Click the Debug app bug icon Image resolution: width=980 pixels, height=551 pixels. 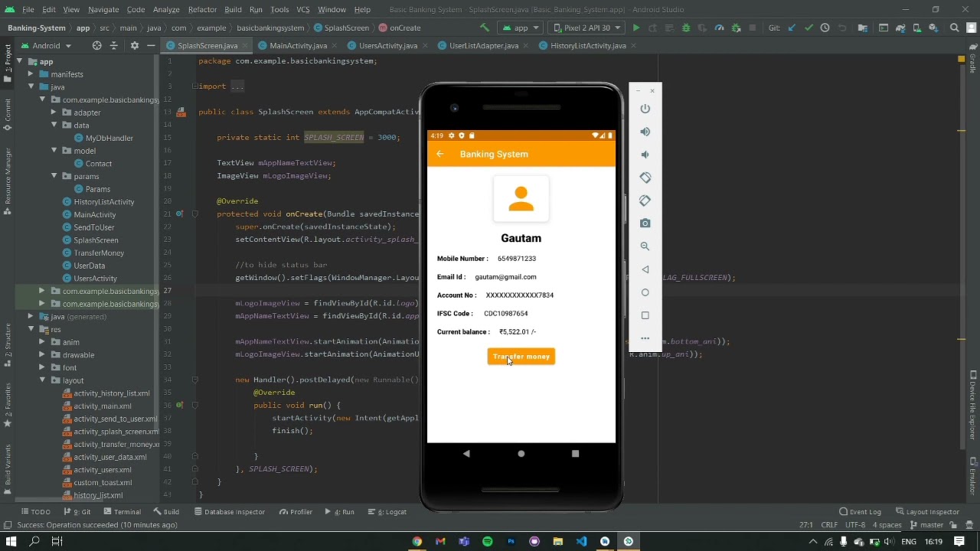[685, 28]
